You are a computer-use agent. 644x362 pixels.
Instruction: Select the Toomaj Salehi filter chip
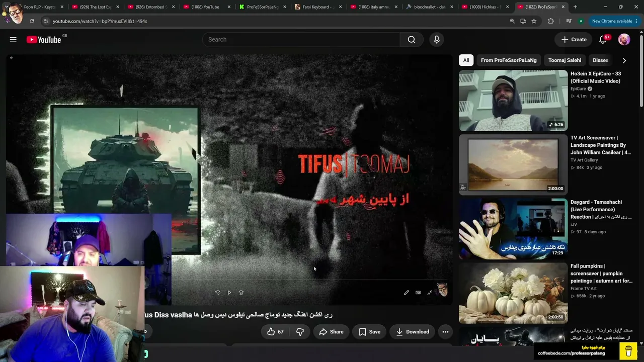click(x=565, y=60)
